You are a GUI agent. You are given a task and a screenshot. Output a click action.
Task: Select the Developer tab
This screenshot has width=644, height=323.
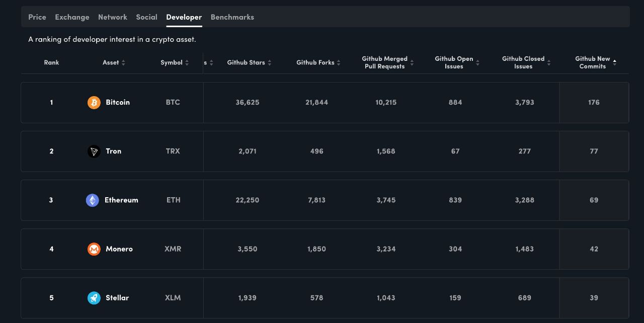tap(184, 17)
